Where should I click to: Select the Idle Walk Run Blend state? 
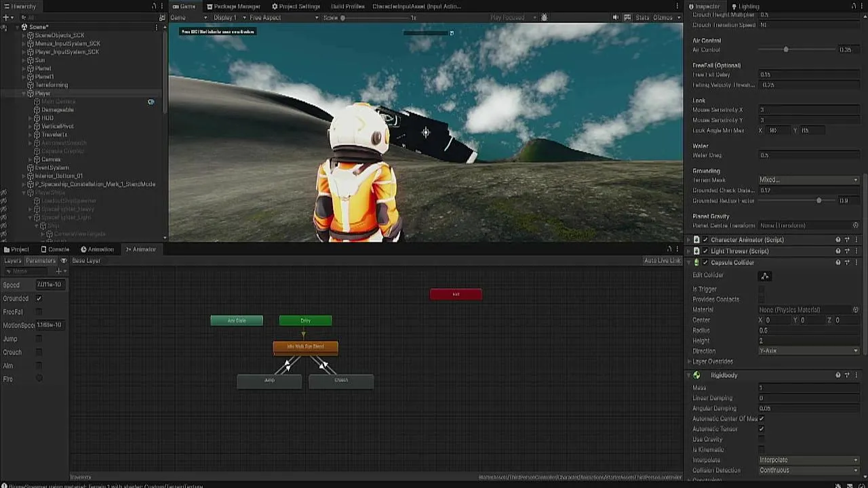pos(305,347)
